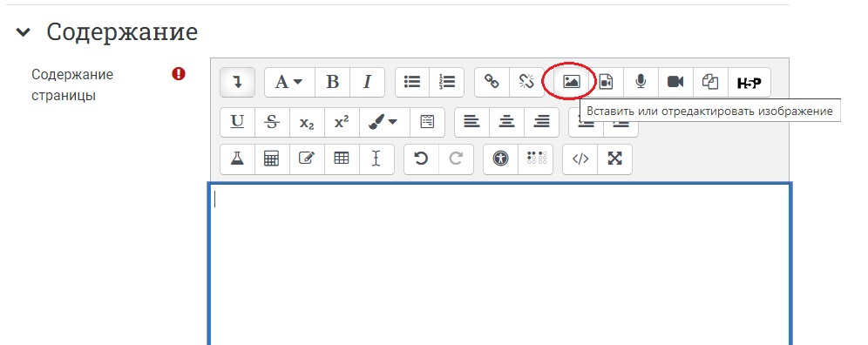The width and height of the screenshot is (868, 345).
Task: Click the clear formatting icon
Action: pyautogui.click(x=427, y=122)
